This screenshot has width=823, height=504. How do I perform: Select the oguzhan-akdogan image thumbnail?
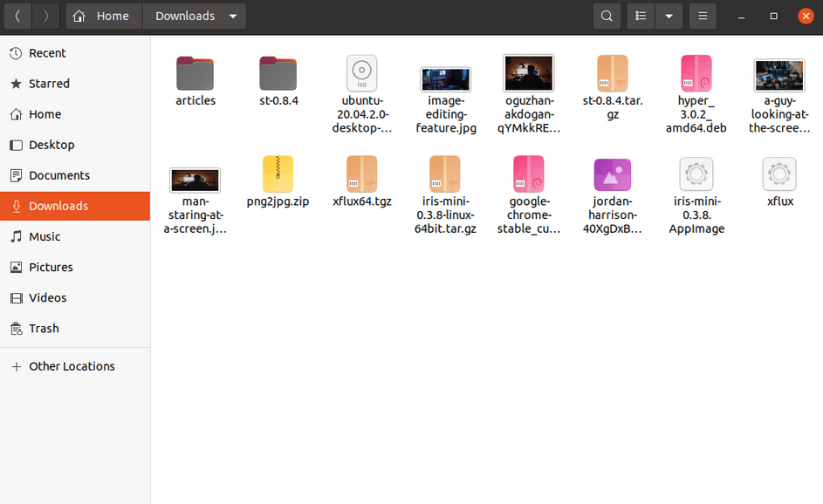(529, 73)
